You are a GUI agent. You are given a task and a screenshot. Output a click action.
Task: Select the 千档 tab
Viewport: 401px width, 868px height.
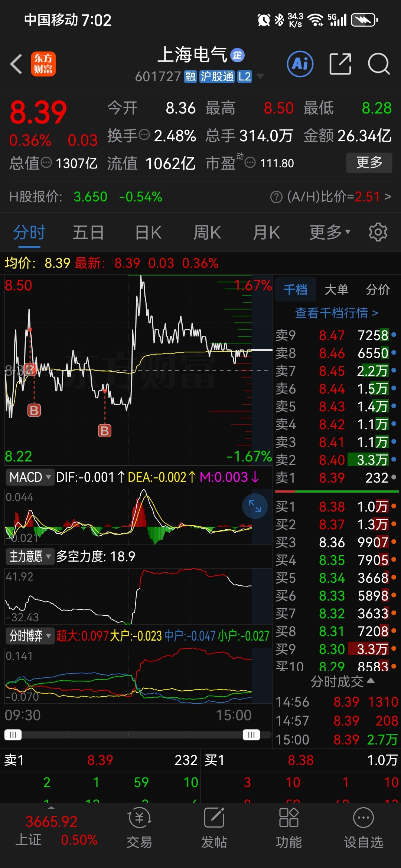coord(296,289)
